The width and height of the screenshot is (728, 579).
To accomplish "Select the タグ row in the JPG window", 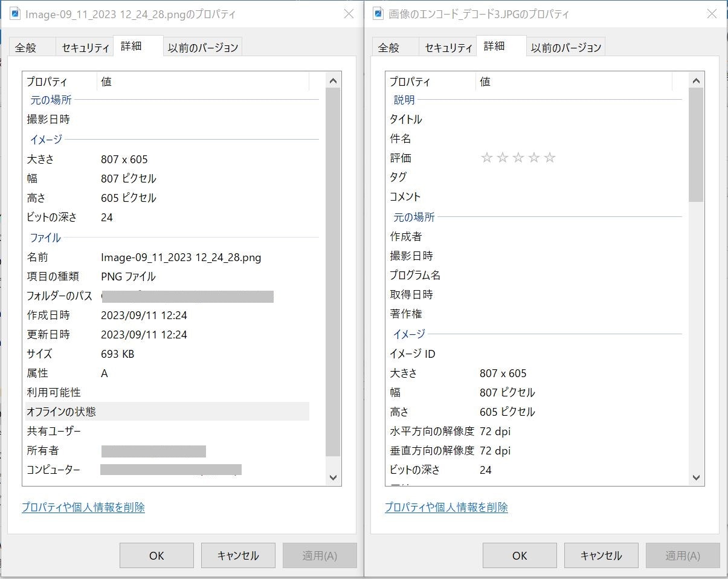I will (529, 177).
